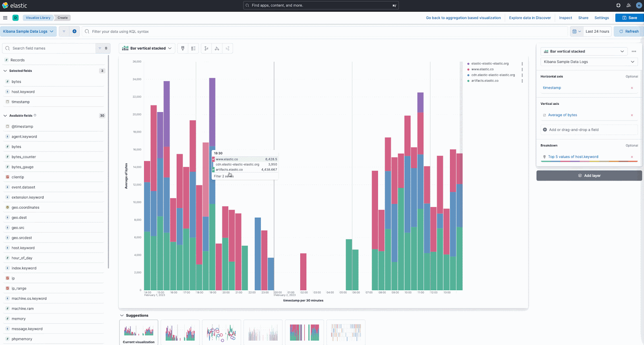The width and height of the screenshot is (644, 345).
Task: Edit Top 5 values of host.keyword breakdown
Action: [573, 157]
